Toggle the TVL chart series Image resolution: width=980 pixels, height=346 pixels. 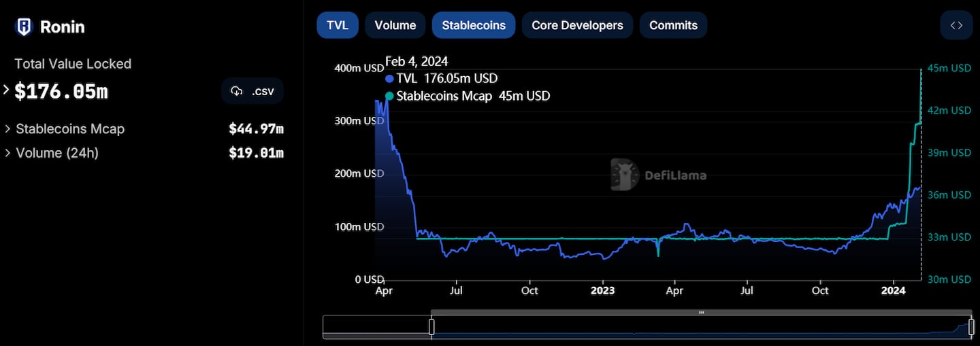pyautogui.click(x=338, y=25)
